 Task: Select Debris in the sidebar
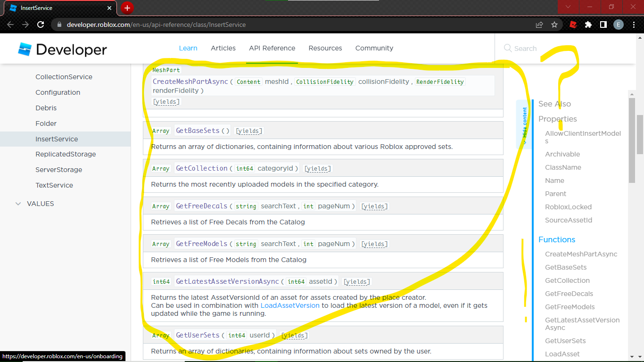pyautogui.click(x=46, y=108)
